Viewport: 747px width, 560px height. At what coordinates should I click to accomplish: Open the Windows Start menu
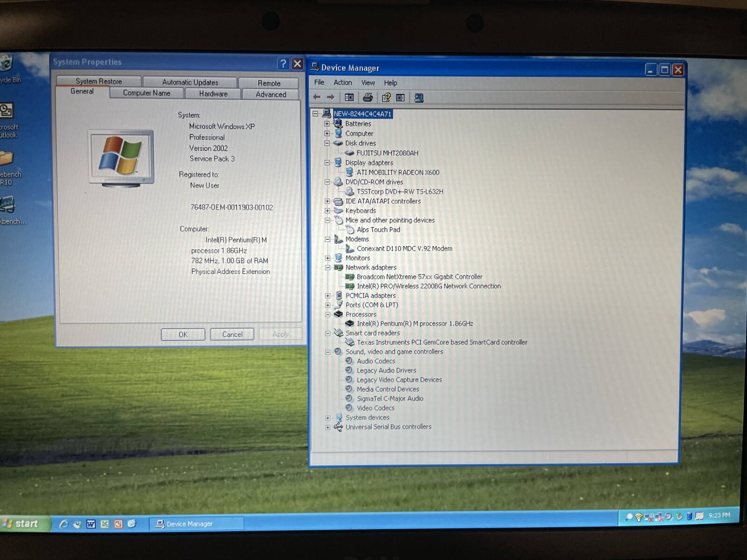[x=26, y=524]
